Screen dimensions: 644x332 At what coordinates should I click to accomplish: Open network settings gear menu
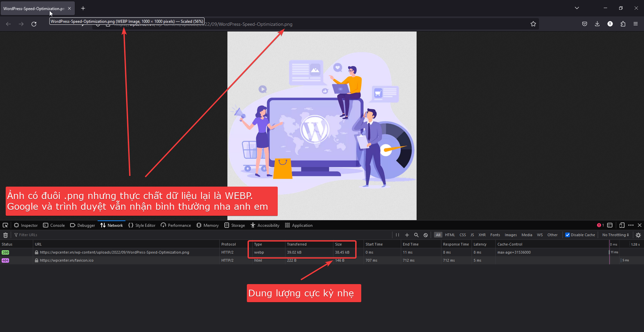[x=638, y=235]
